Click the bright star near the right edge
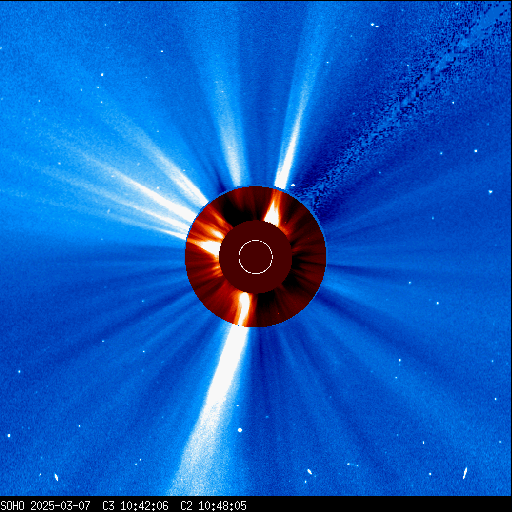The width and height of the screenshot is (512, 512). tap(490, 192)
